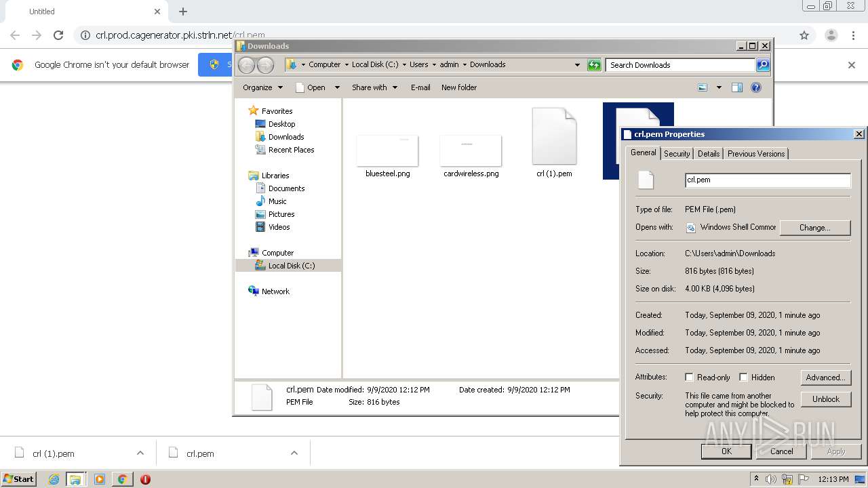Open the Chrome three-dot menu

tap(854, 35)
